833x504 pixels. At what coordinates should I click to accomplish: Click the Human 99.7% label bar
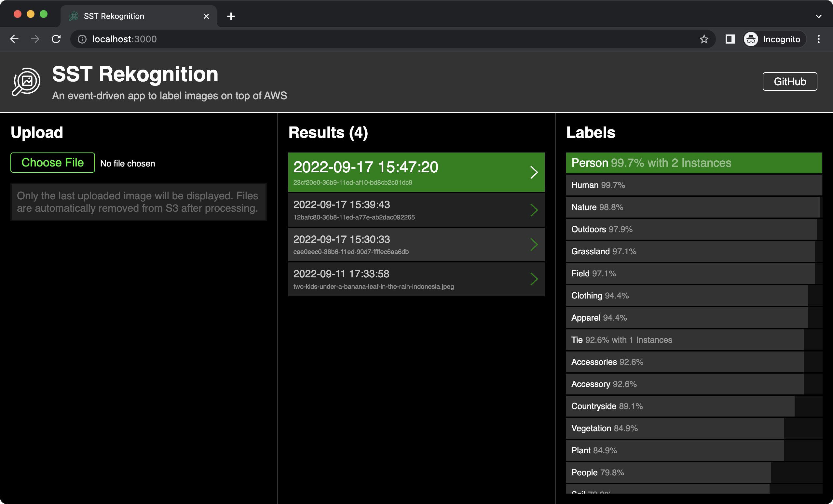click(x=694, y=185)
